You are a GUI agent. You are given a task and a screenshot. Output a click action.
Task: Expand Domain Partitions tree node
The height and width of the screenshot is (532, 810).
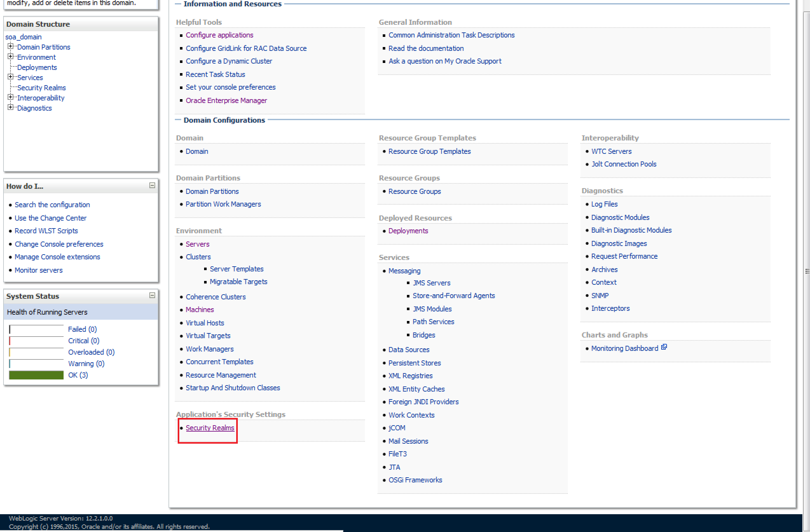click(x=10, y=46)
